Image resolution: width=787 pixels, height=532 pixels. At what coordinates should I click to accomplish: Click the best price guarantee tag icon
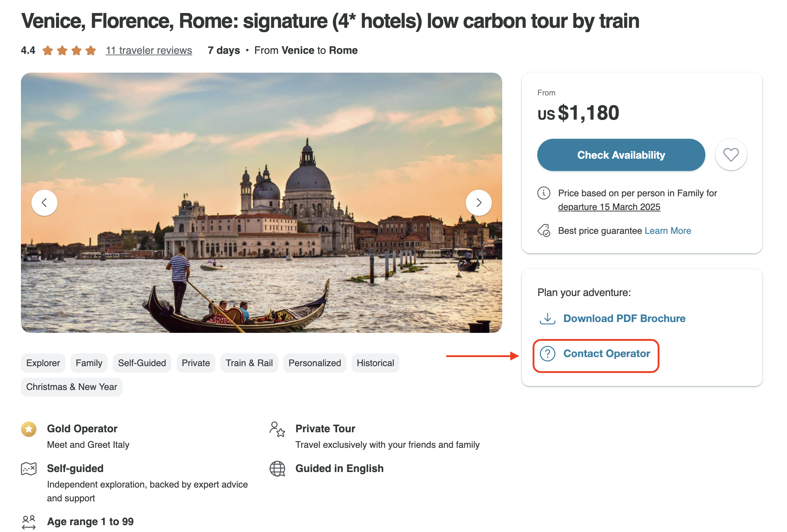pos(544,230)
